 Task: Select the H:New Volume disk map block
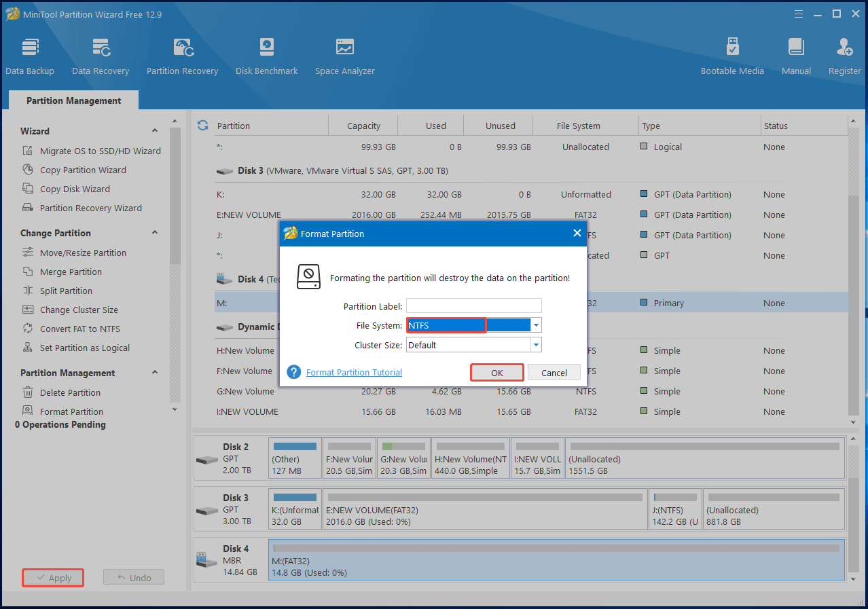[x=470, y=459]
